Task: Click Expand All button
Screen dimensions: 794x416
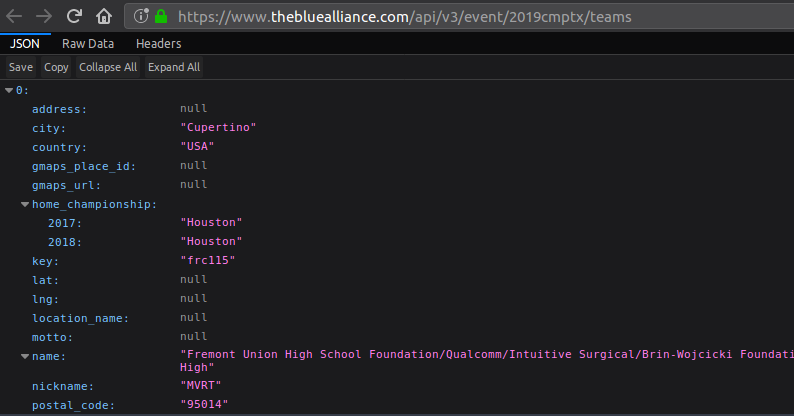Action: [x=174, y=67]
